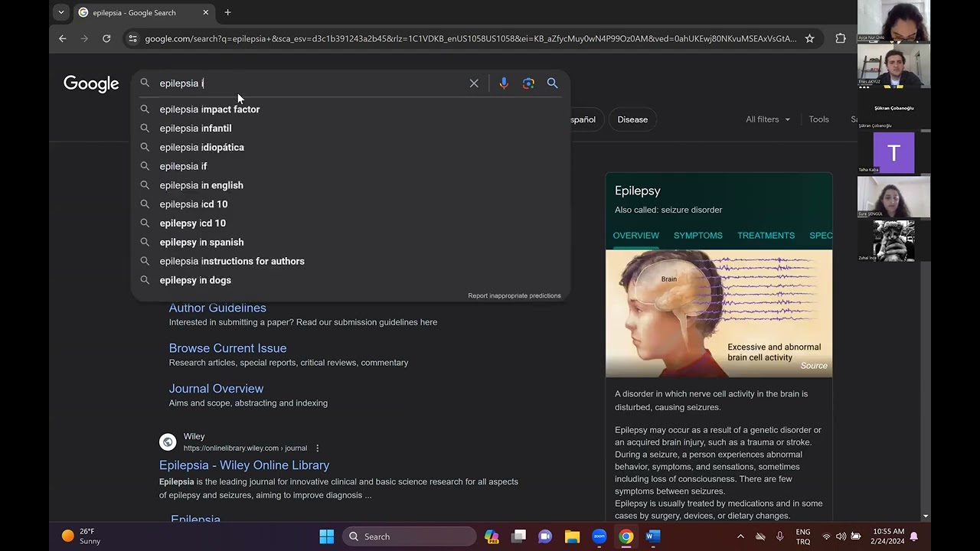Open Microsoft Word from the taskbar

(653, 536)
